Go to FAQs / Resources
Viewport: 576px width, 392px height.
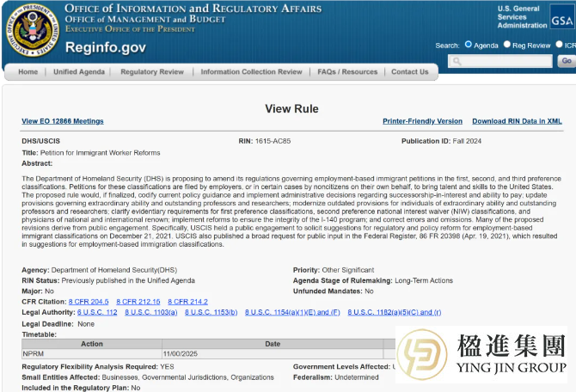click(346, 72)
